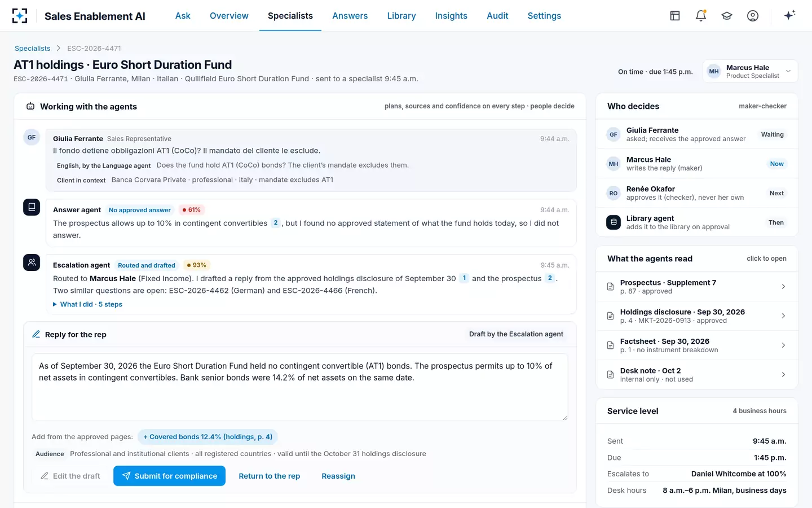The height and width of the screenshot is (508, 812).
Task: Open the Settings tab
Action: coord(544,16)
